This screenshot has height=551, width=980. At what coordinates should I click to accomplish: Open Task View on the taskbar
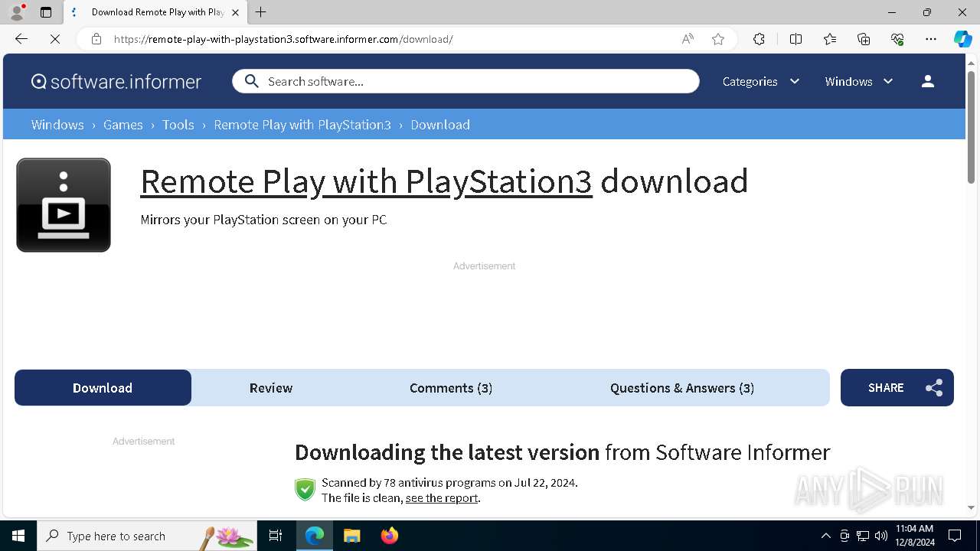[276, 536]
